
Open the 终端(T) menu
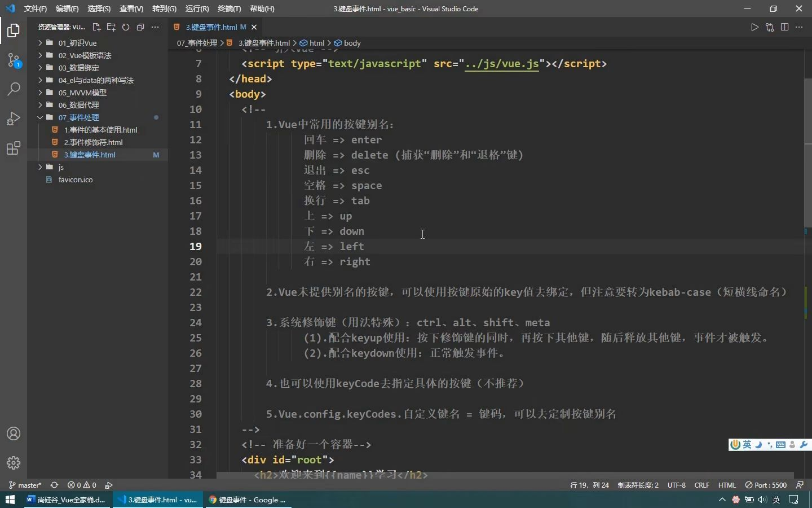[230, 8]
